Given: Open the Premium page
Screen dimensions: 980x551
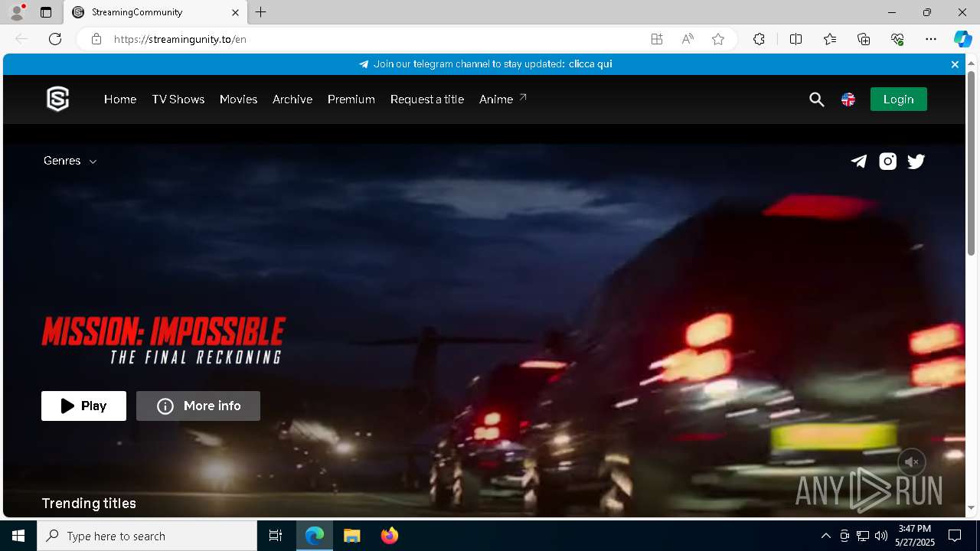Looking at the screenshot, I should tap(351, 99).
